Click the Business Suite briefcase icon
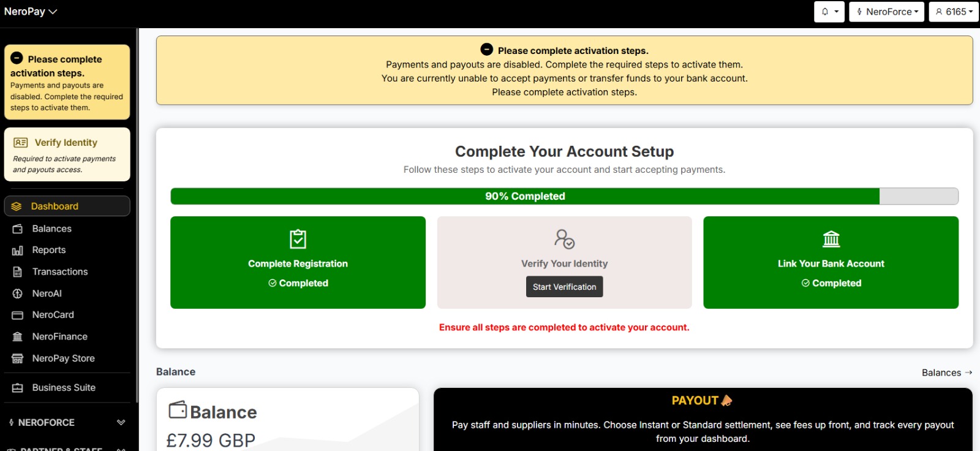Screen dimensions: 980x451 (17, 388)
